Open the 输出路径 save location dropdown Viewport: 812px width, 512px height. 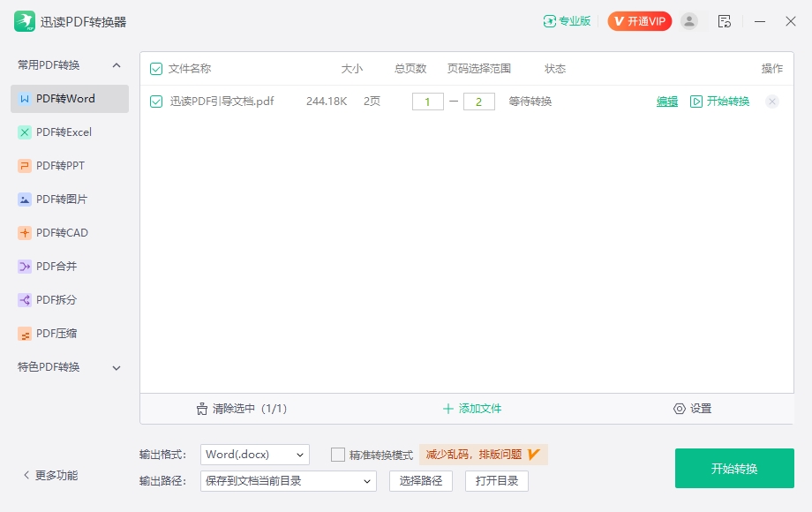coord(289,481)
